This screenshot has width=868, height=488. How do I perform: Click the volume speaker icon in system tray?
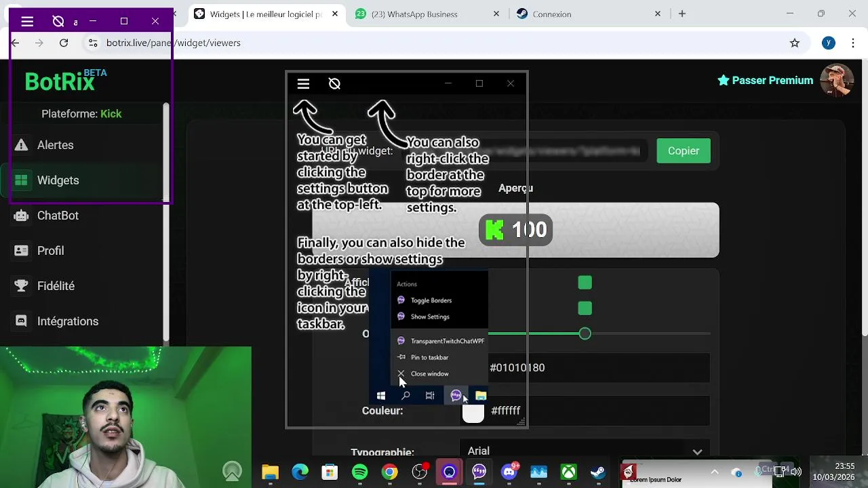pos(796,472)
